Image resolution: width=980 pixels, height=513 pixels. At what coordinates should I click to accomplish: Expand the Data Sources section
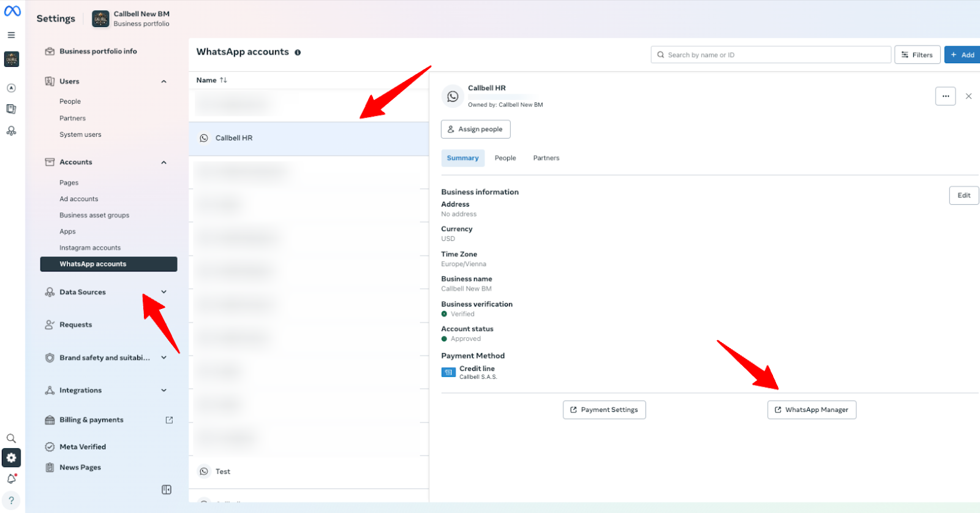coord(164,292)
